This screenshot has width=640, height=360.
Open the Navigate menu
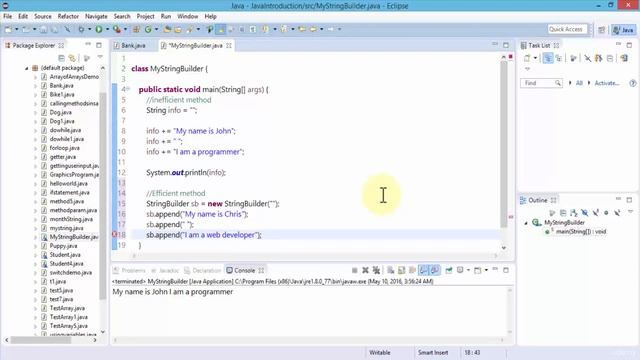(x=96, y=16)
